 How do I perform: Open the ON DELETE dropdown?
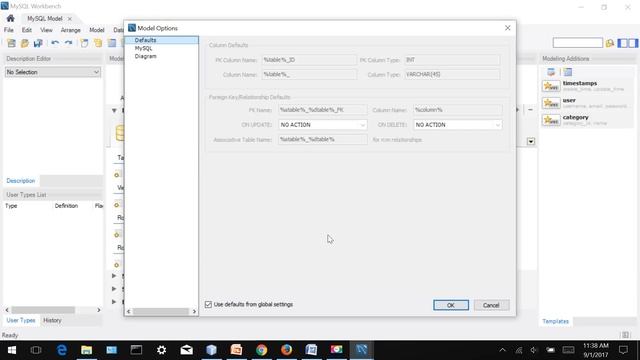click(458, 125)
